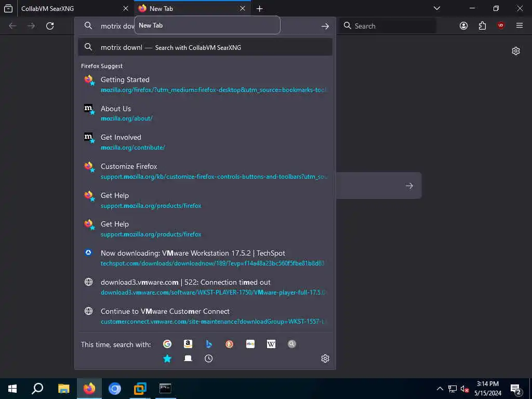Open the muted volume tray icon
The image size is (532, 399).
464,389
